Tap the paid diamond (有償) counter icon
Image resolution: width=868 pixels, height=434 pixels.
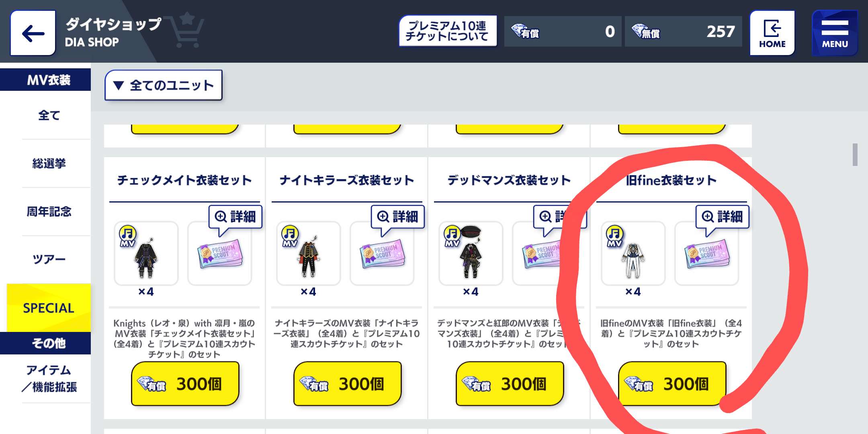click(525, 31)
